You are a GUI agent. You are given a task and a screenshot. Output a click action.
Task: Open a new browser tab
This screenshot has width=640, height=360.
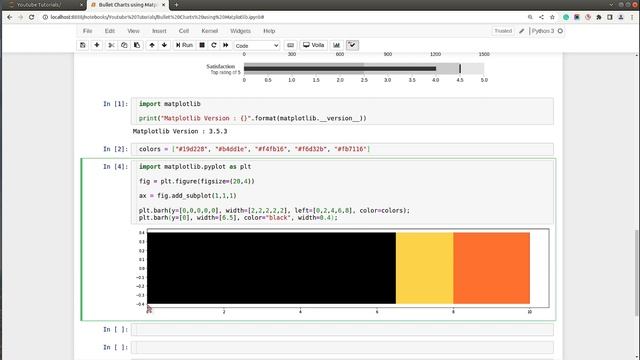pos(176,5)
